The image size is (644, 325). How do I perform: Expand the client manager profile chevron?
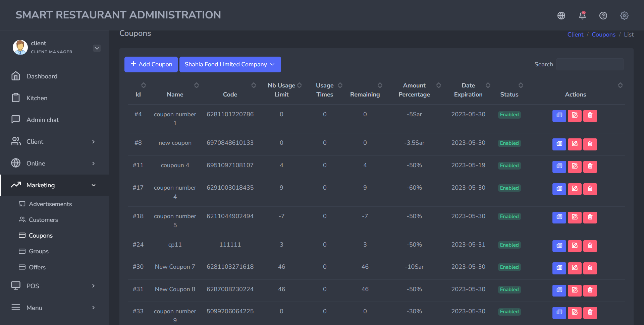tap(97, 48)
